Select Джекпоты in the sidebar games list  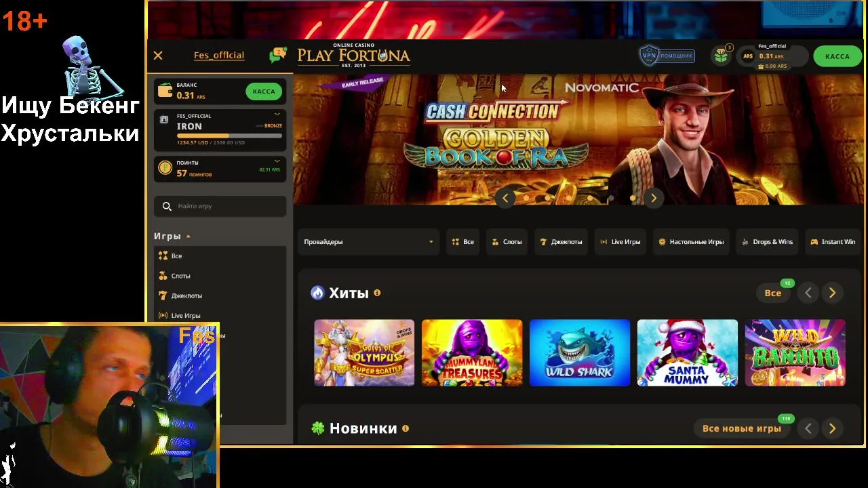click(186, 296)
